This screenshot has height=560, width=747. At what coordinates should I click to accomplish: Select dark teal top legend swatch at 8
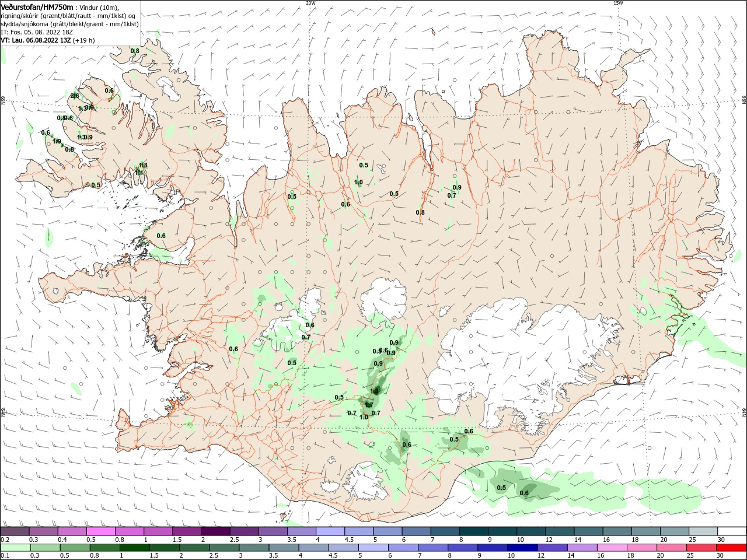[x=474, y=531]
